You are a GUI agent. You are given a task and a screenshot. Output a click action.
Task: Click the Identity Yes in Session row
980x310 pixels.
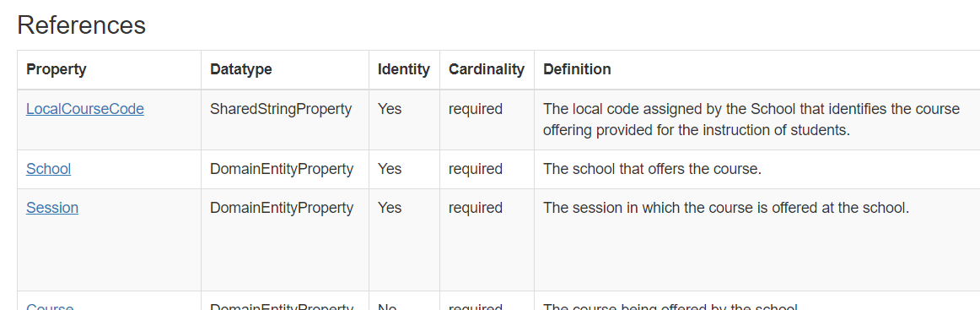(390, 207)
